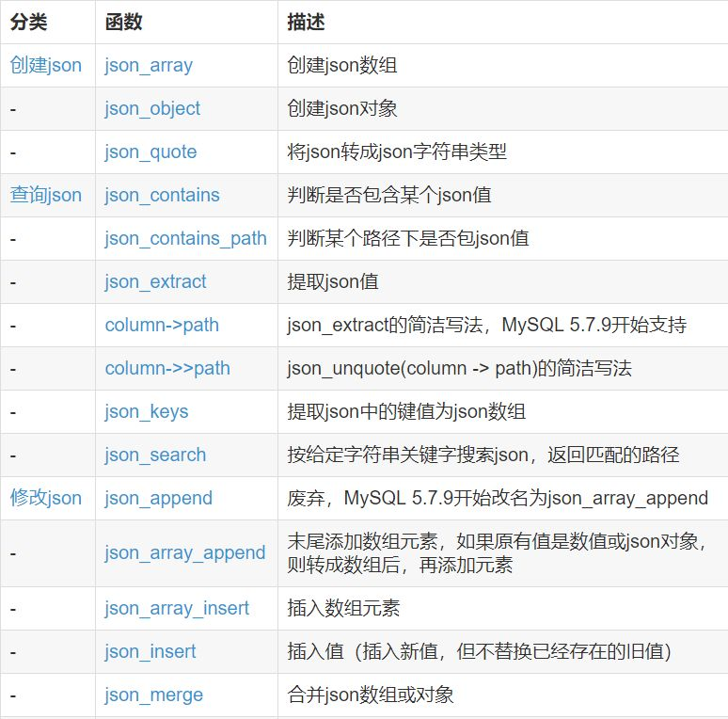This screenshot has width=728, height=719.
Task: Follow the json_contains_path function link
Action: [185, 238]
